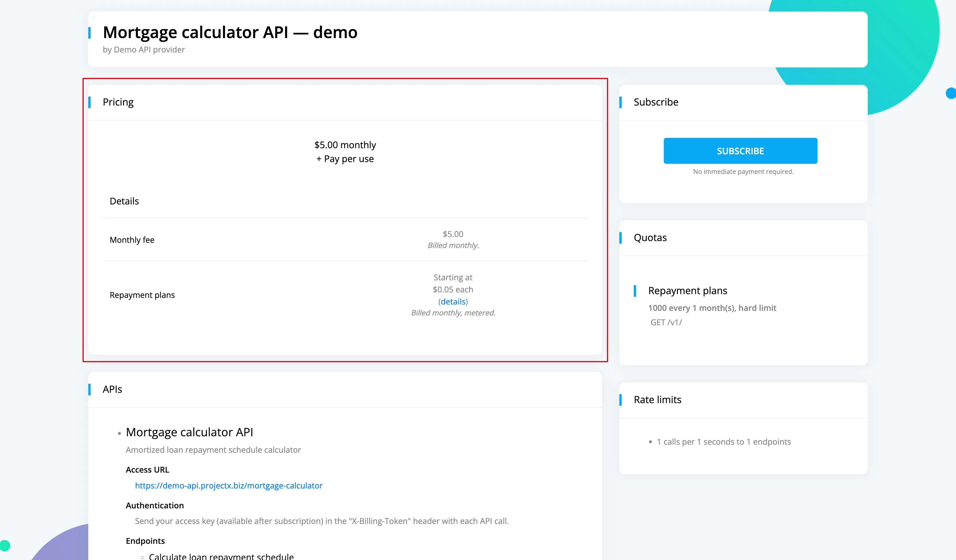Click the 'Endpoints' label
The width and height of the screenshot is (956, 560).
click(145, 541)
